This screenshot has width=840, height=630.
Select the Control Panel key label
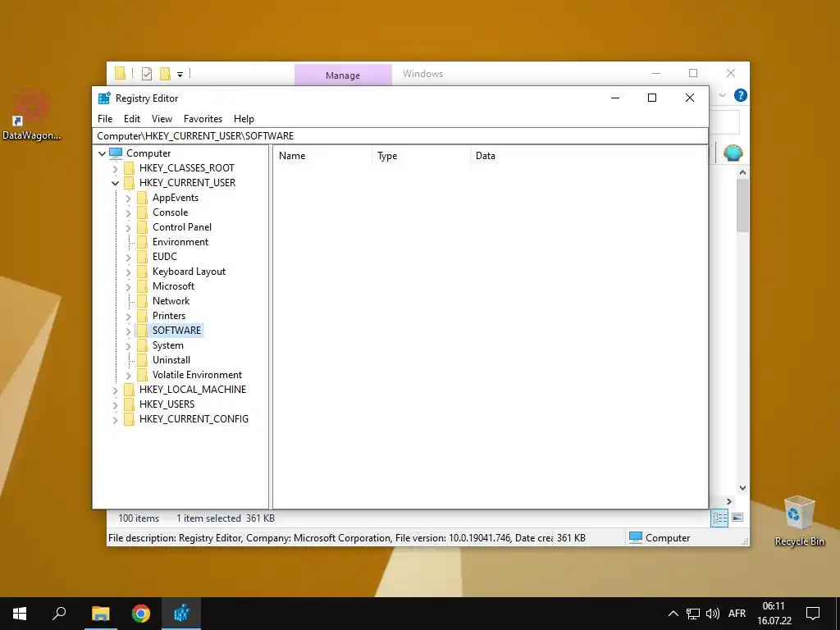pos(181,227)
